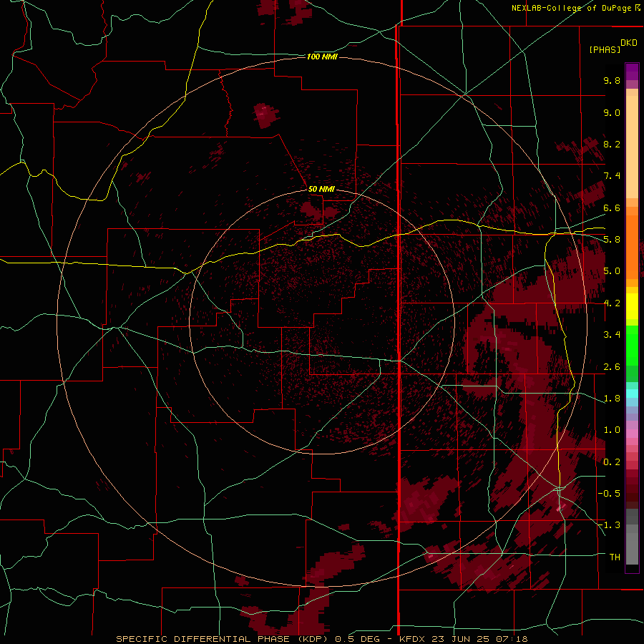644x644 pixels.
Task: Click the DKD legend label
Action: [x=629, y=43]
